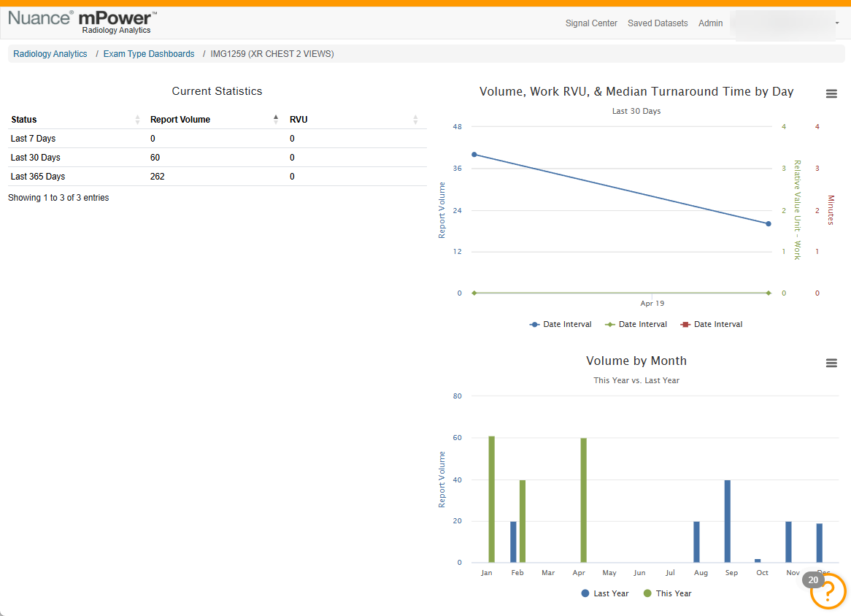Viewport: 851px width, 616px height.
Task: Click the April green bar in monthly chart
Action: (x=583, y=500)
